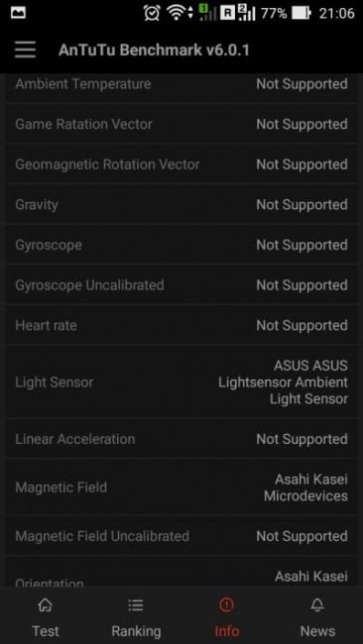
Task: Select the Magnetic Field row
Action: click(x=181, y=487)
